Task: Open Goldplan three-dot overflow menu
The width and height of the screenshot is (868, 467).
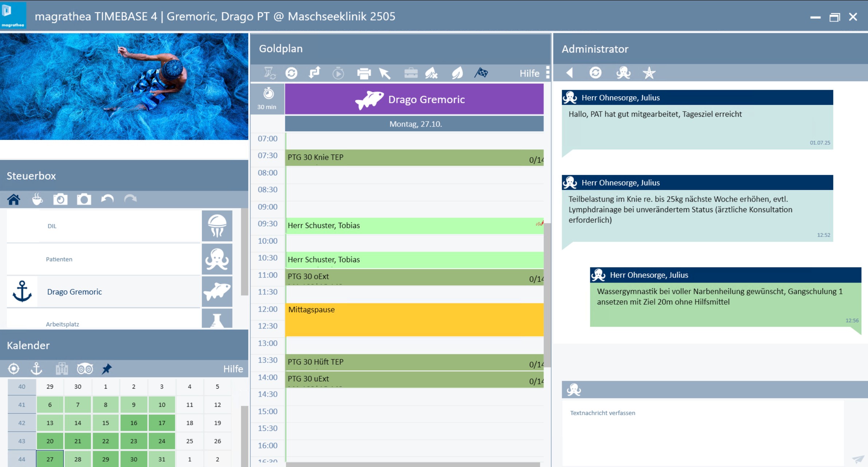Action: [548, 73]
